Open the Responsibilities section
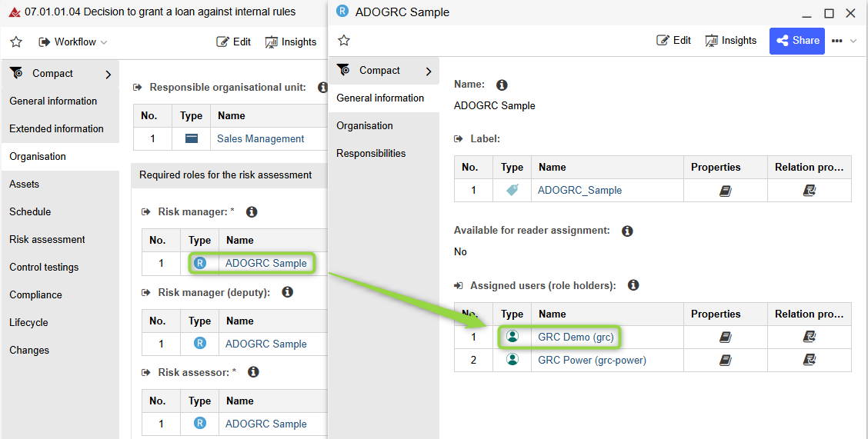The height and width of the screenshot is (439, 868). [371, 153]
